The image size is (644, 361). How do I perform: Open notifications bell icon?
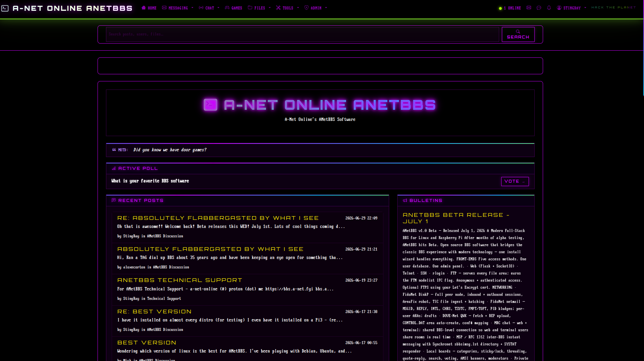pos(549,8)
